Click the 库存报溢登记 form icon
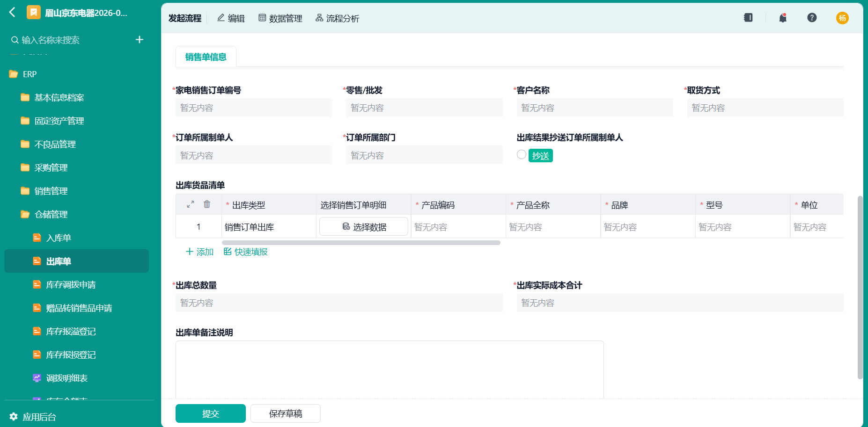The height and width of the screenshot is (427, 868). pos(37,331)
